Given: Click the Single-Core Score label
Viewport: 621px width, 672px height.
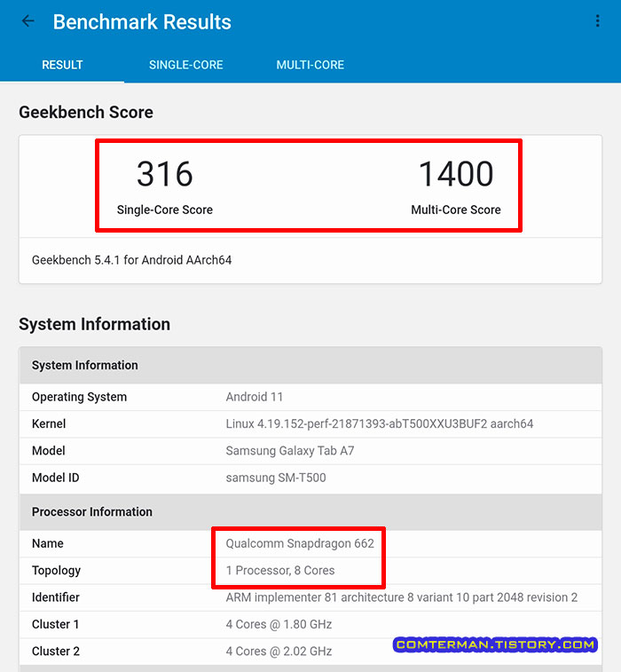Looking at the screenshot, I should point(165,210).
